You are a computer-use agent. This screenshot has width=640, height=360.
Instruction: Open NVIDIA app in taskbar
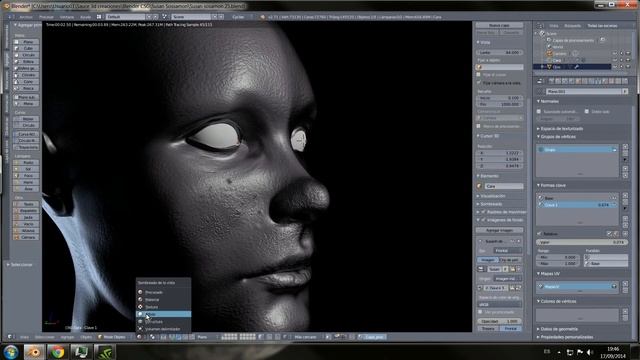104,352
